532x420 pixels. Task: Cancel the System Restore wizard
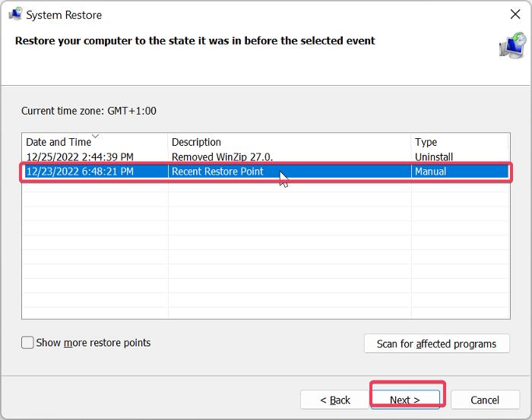[484, 399]
